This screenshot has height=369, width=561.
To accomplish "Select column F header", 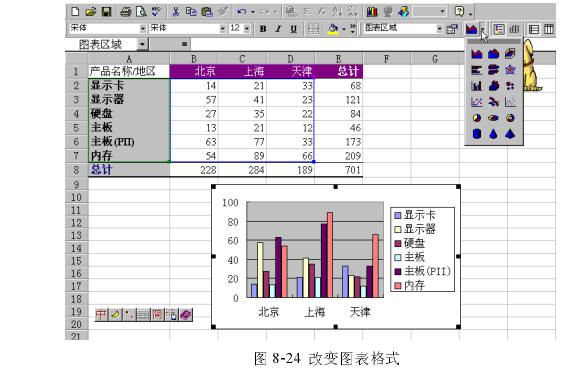I will (x=387, y=59).
